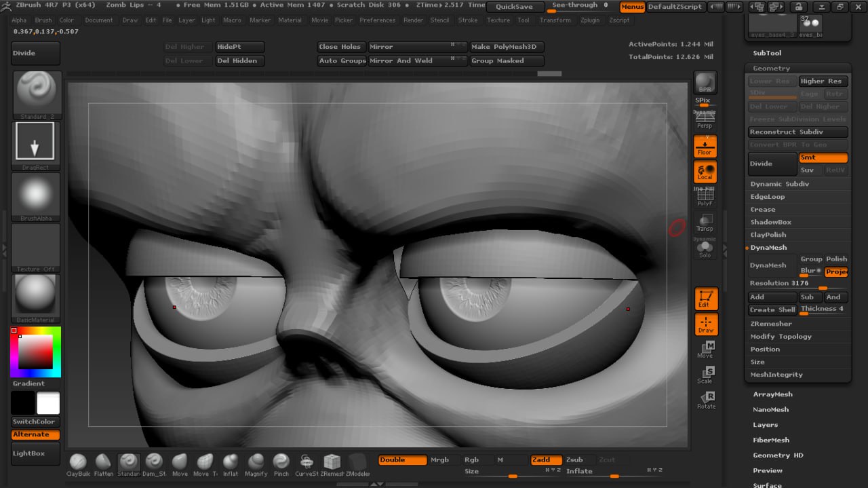
Task: Click inside the color picker square
Action: click(35, 352)
